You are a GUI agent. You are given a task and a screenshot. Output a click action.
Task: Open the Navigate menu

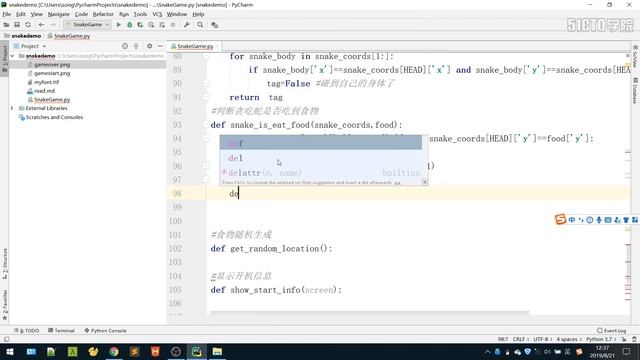click(59, 14)
